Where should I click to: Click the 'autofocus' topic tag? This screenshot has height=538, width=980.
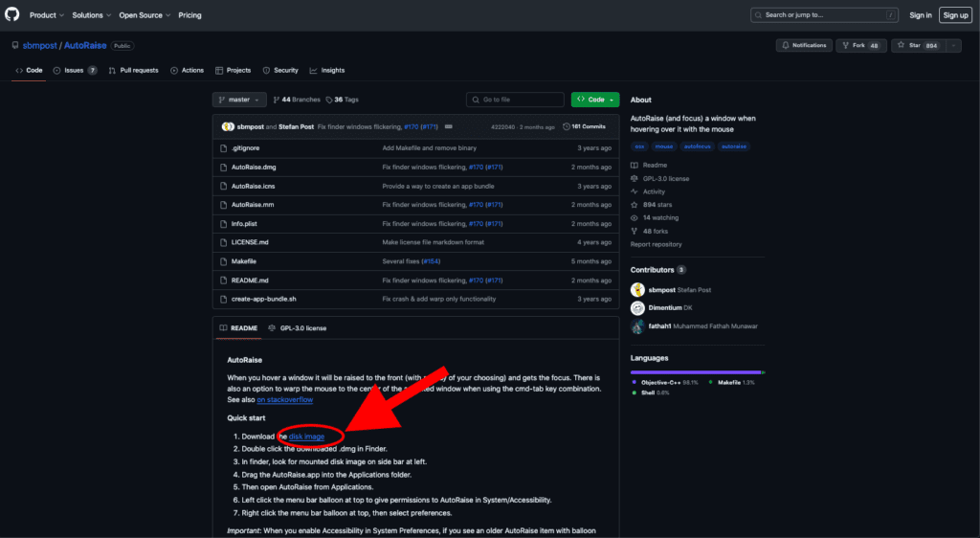[x=697, y=146]
